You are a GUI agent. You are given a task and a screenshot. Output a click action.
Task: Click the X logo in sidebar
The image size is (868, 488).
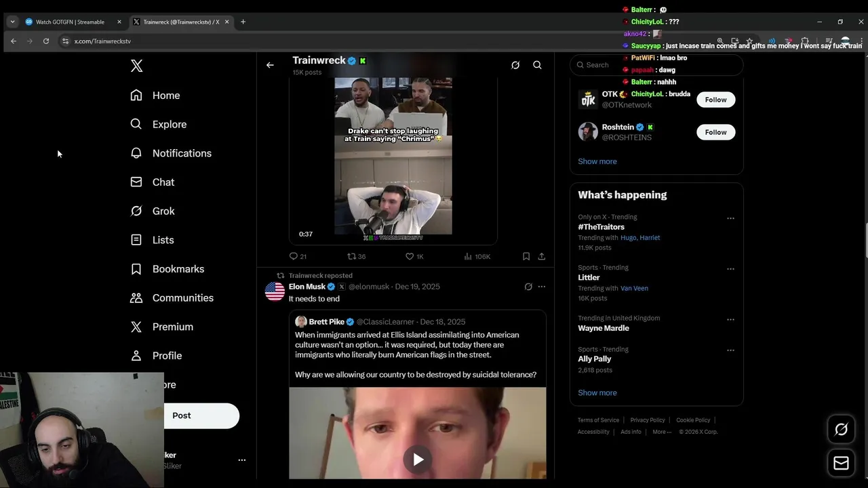coord(136,66)
